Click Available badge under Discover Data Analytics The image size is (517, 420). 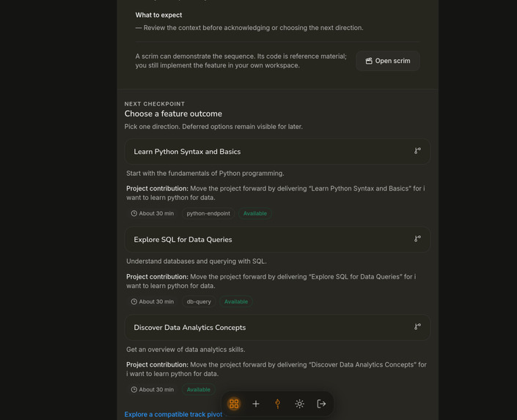coord(199,390)
